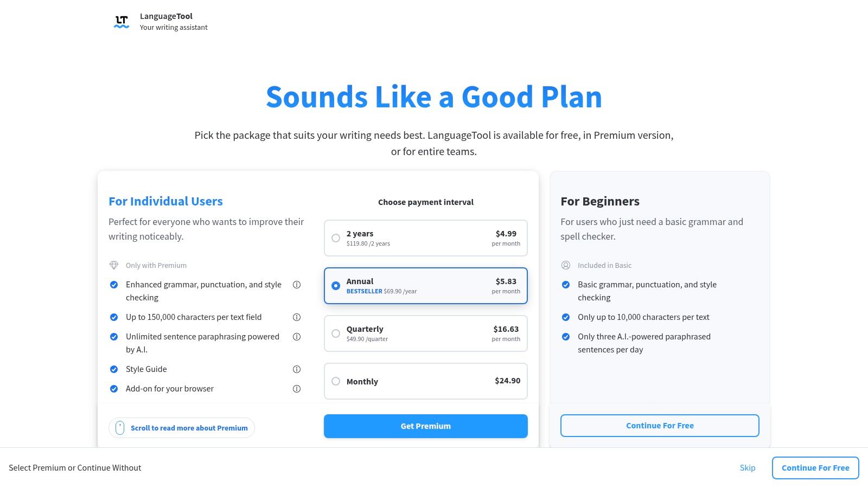The image size is (868, 488).
Task: Click mouse scroll icon in Premium pill
Action: 120,428
